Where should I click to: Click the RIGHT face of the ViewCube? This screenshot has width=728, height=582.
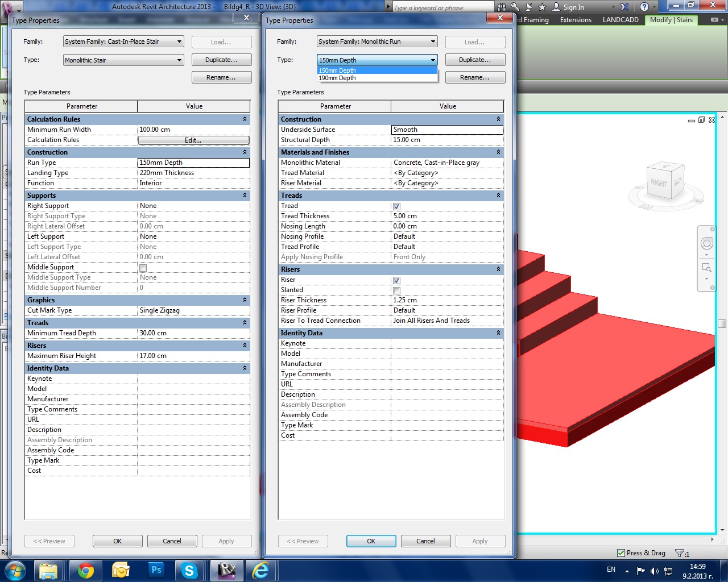pyautogui.click(x=659, y=183)
